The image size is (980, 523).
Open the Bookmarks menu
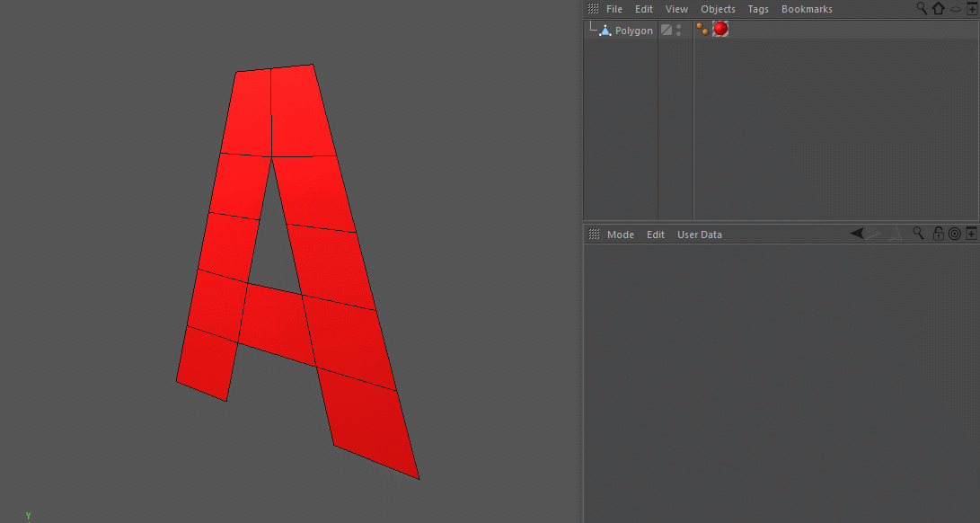tap(807, 9)
